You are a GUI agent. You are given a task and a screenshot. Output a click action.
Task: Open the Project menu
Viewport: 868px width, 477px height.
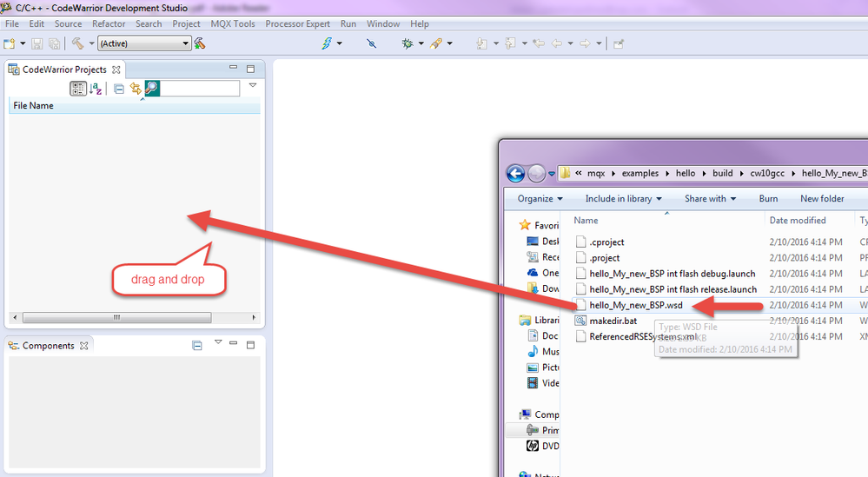tap(186, 23)
